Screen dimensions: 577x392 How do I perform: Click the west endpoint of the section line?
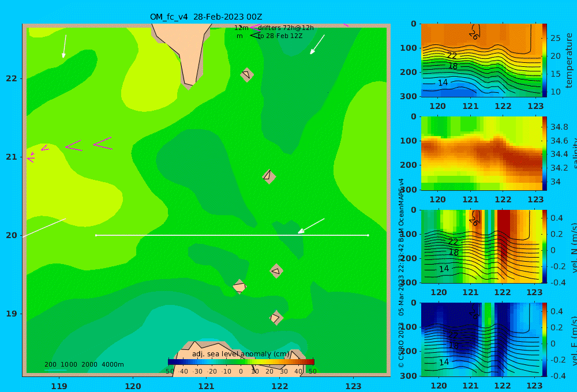[x=96, y=235]
